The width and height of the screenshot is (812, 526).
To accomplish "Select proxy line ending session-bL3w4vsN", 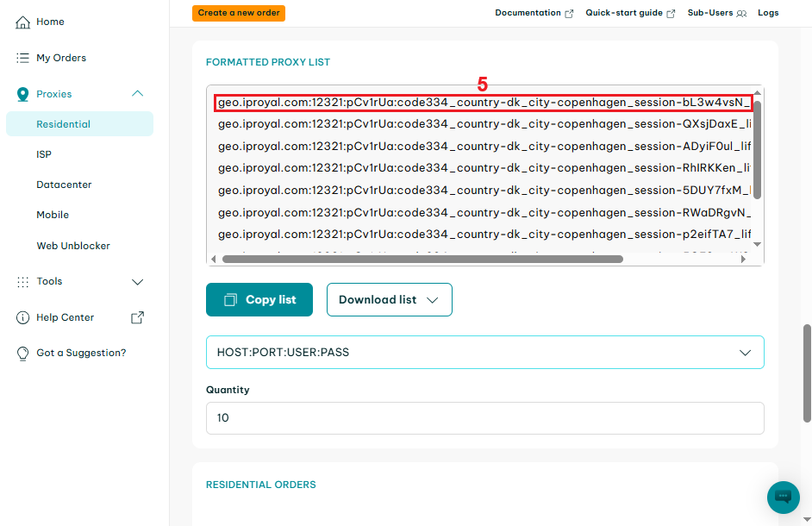I will coord(484,103).
